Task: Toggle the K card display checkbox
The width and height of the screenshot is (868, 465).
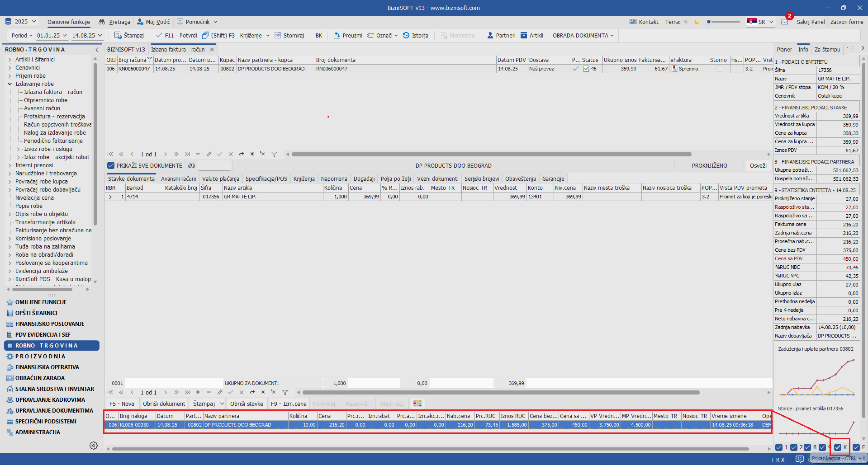Action: coord(838,447)
